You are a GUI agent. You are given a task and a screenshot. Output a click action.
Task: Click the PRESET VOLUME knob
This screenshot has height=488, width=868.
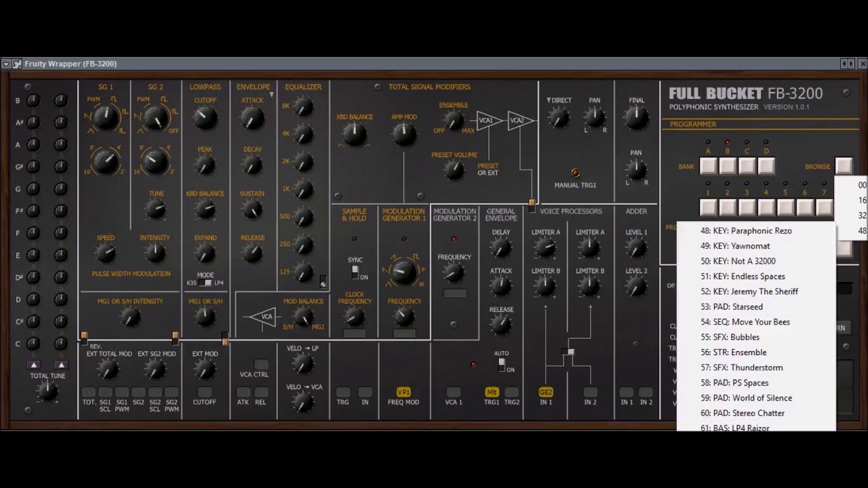(x=454, y=170)
